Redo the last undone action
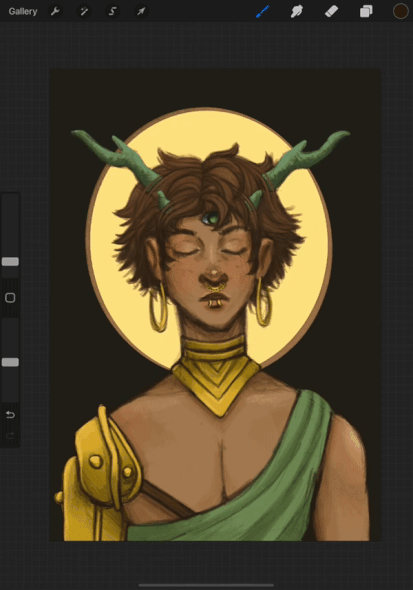Image resolution: width=413 pixels, height=590 pixels. tap(10, 436)
